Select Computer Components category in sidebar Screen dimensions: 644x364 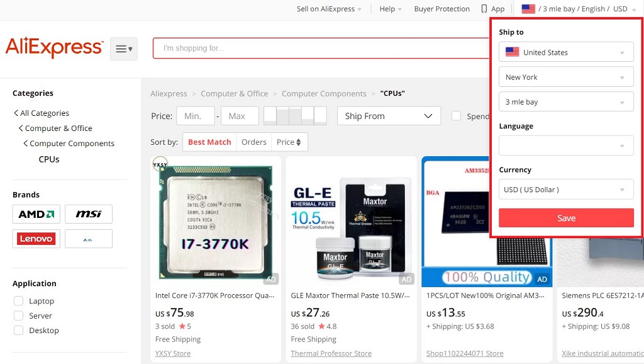point(72,144)
